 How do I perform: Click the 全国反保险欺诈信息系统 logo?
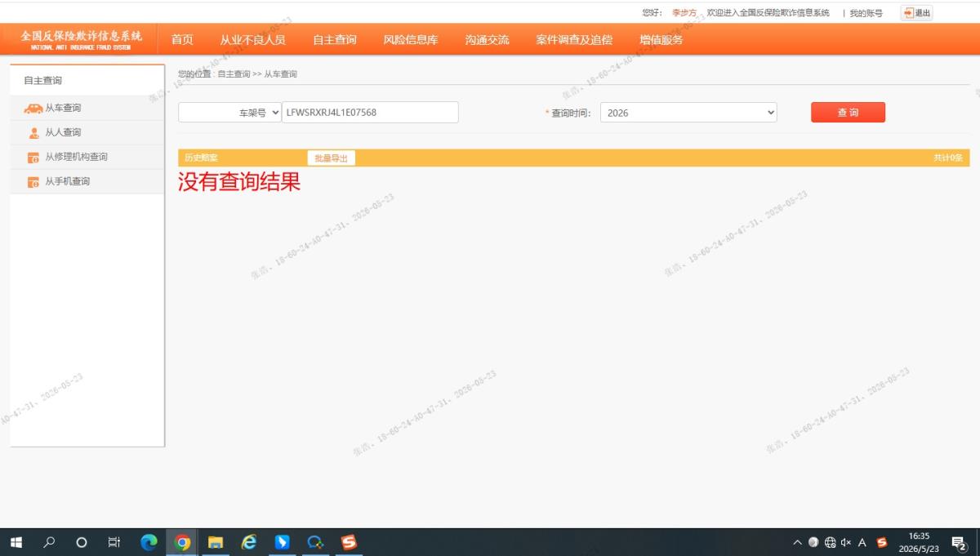82,39
